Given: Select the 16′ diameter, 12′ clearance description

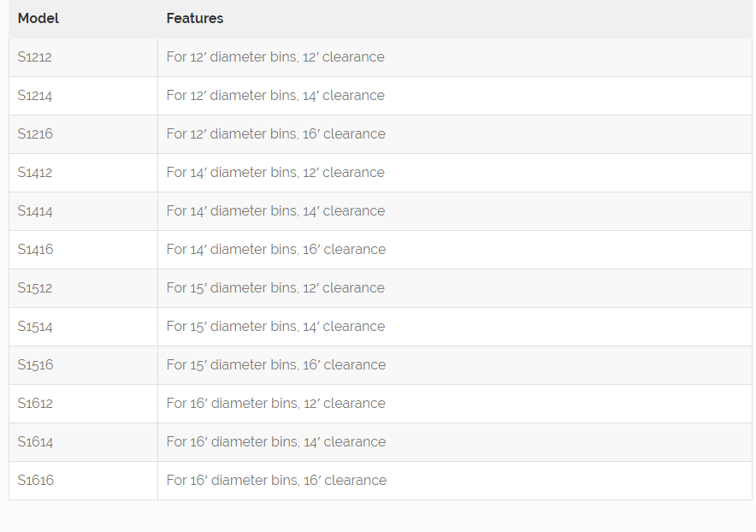Looking at the screenshot, I should click(x=275, y=404).
